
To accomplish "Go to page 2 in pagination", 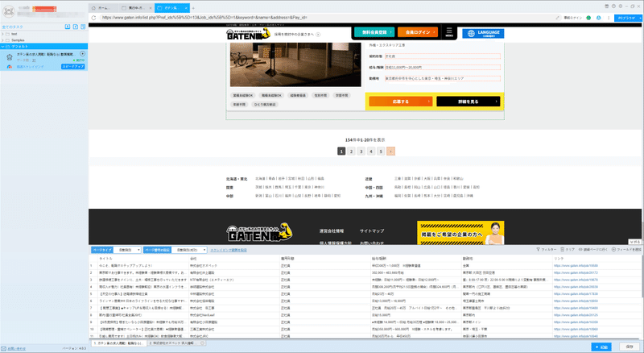I will tap(351, 152).
